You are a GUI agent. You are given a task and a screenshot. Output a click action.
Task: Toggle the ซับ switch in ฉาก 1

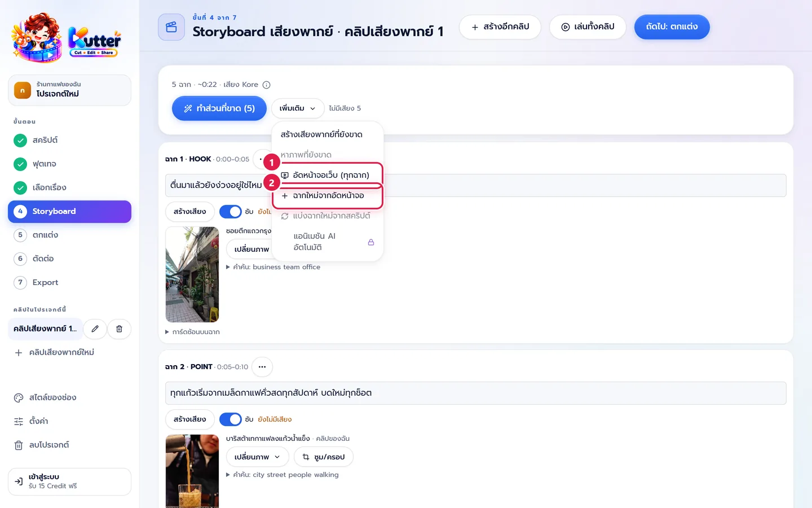click(x=231, y=212)
